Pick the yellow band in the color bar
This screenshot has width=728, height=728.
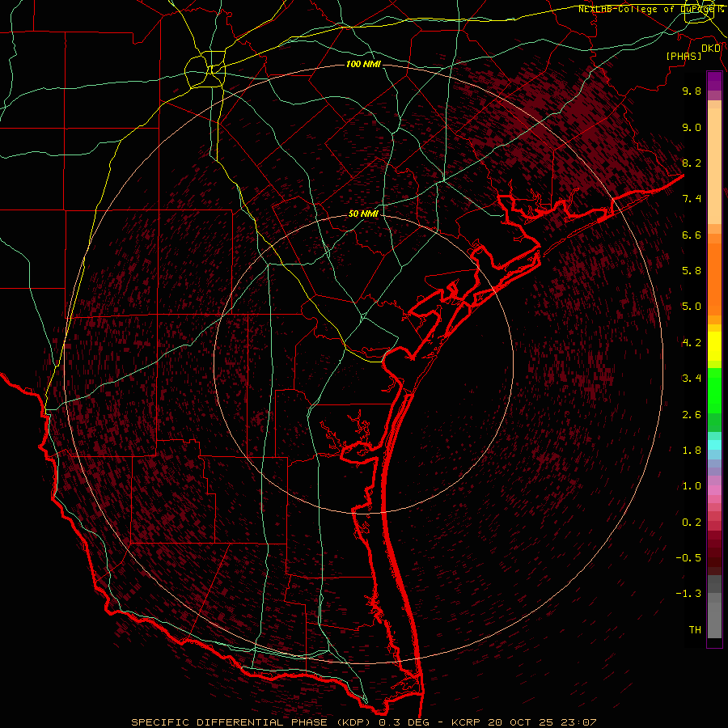tap(714, 346)
